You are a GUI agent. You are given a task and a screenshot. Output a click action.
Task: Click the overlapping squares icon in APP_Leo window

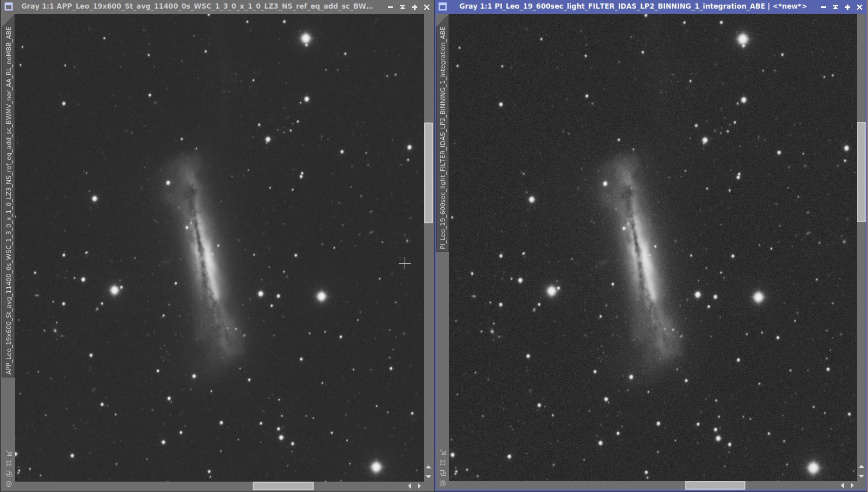(x=8, y=474)
